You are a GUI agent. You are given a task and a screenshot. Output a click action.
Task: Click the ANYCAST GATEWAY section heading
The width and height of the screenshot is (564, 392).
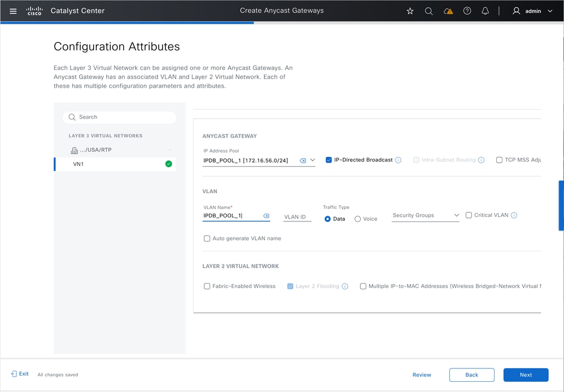coord(229,136)
